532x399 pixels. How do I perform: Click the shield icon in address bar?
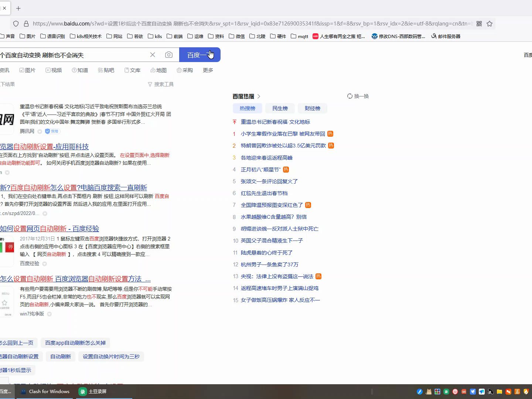tap(16, 24)
